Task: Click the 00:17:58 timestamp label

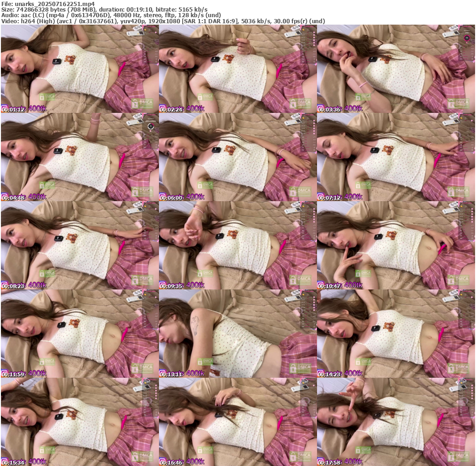Action: click(x=331, y=462)
